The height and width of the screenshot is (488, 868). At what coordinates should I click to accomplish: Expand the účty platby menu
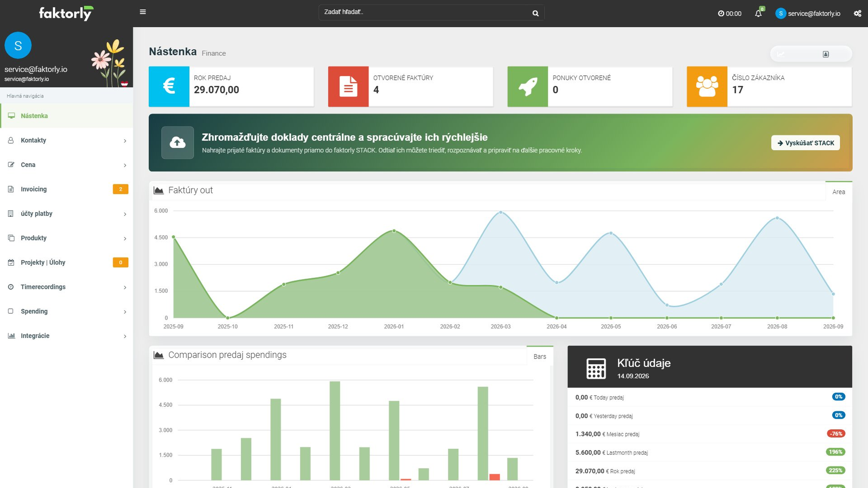pos(66,213)
